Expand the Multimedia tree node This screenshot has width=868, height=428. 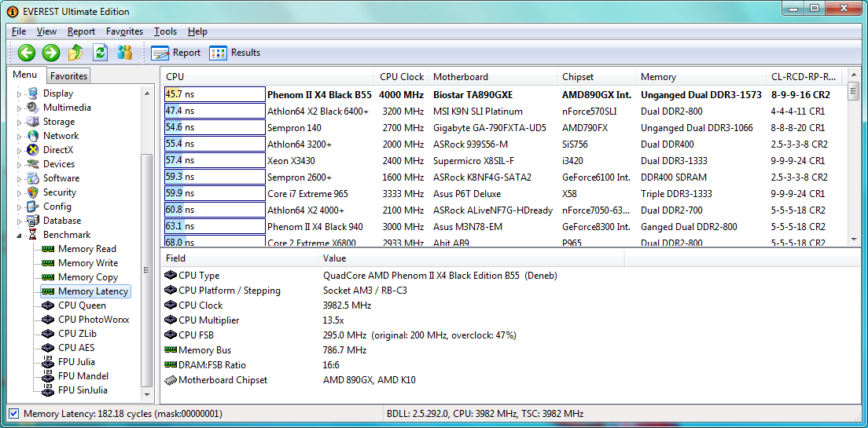click(20, 108)
